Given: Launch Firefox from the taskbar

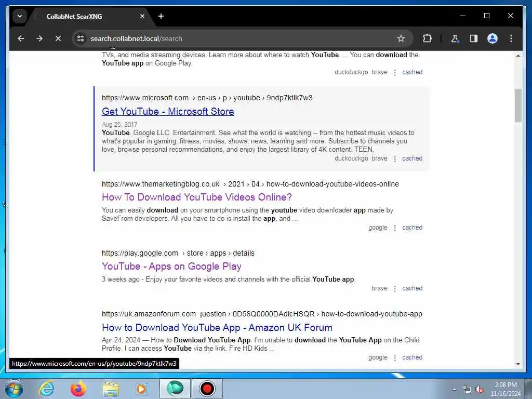Looking at the screenshot, I should [x=78, y=389].
